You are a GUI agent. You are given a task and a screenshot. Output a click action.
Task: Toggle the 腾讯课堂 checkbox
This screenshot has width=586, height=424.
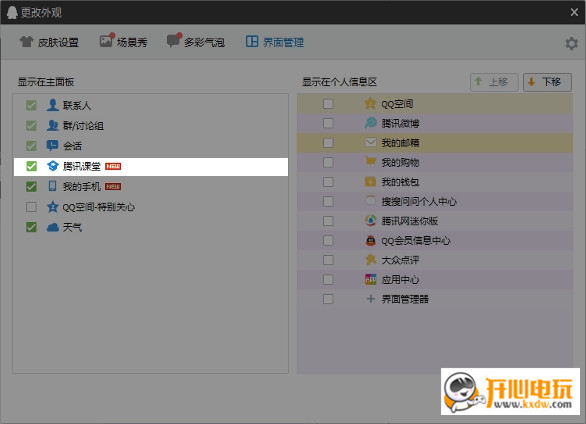[x=31, y=166]
